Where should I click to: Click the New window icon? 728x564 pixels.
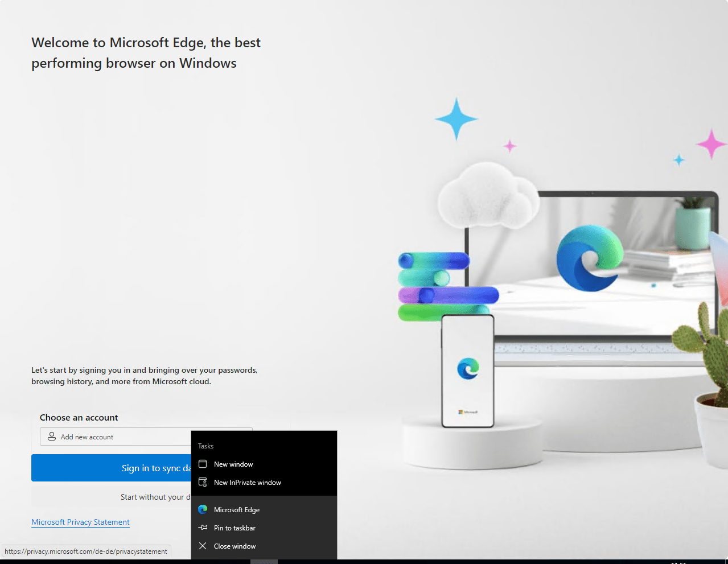[x=203, y=464]
